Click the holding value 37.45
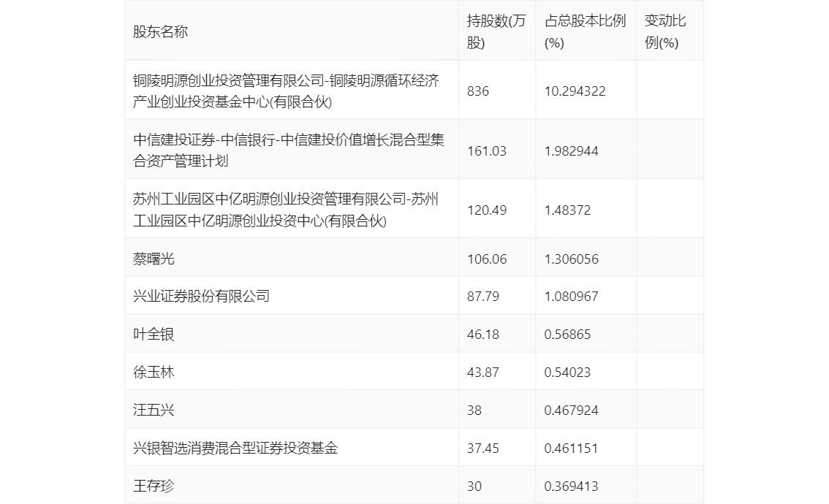 [483, 448]
